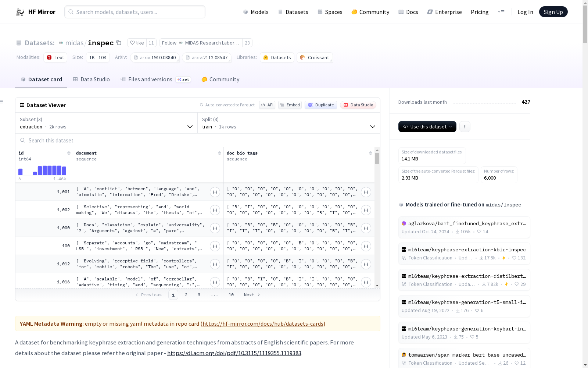
Task: Expand JSON cell for row 1,001 document
Action: (x=215, y=192)
